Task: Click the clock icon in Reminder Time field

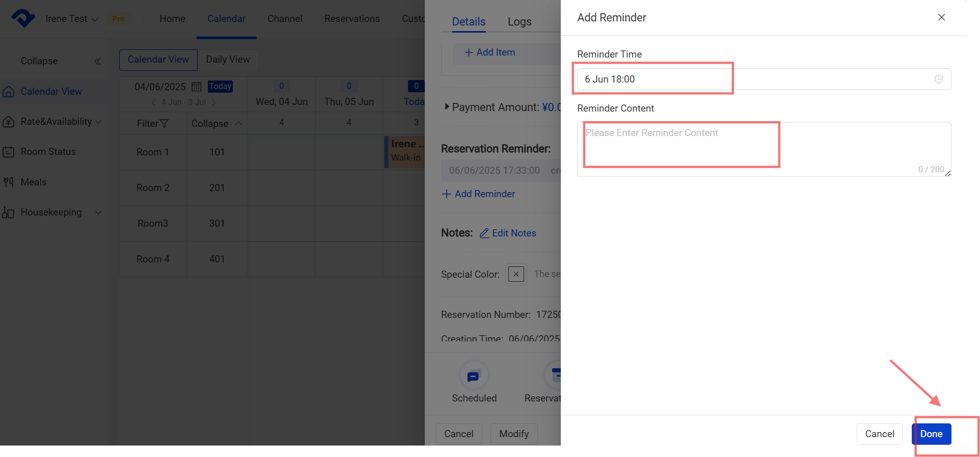Action: pyautogui.click(x=938, y=79)
